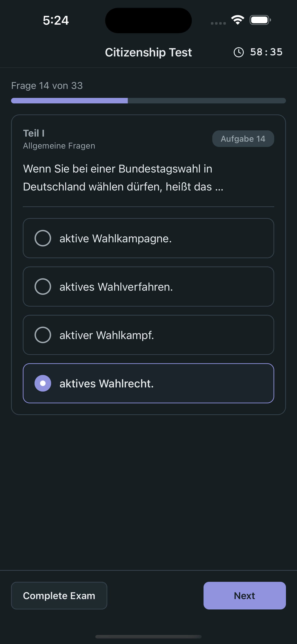Tap the Aufgabe 14 badge

click(243, 139)
